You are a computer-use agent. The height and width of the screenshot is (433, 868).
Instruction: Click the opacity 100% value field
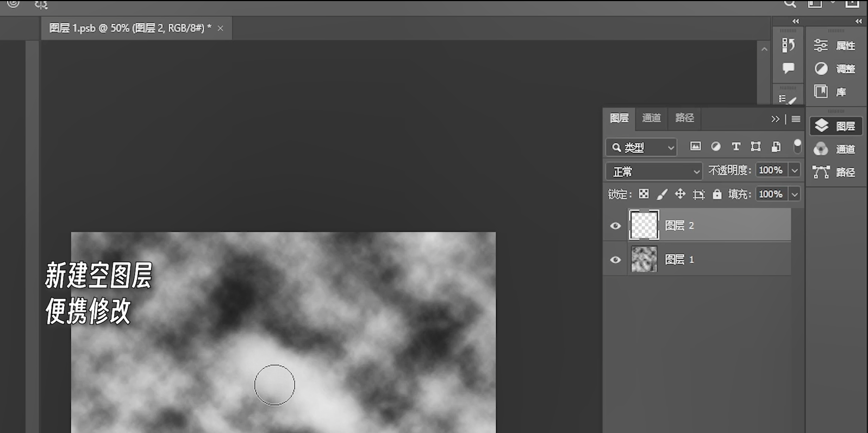point(771,171)
